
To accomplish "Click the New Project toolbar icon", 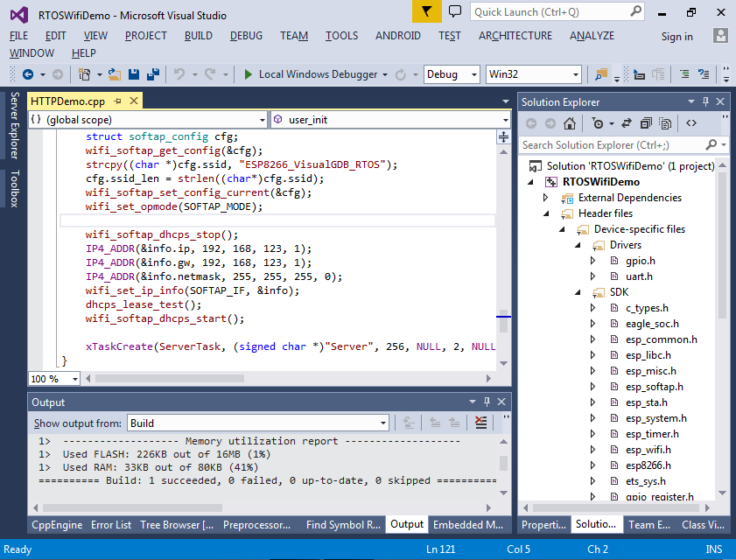I will pyautogui.click(x=85, y=74).
